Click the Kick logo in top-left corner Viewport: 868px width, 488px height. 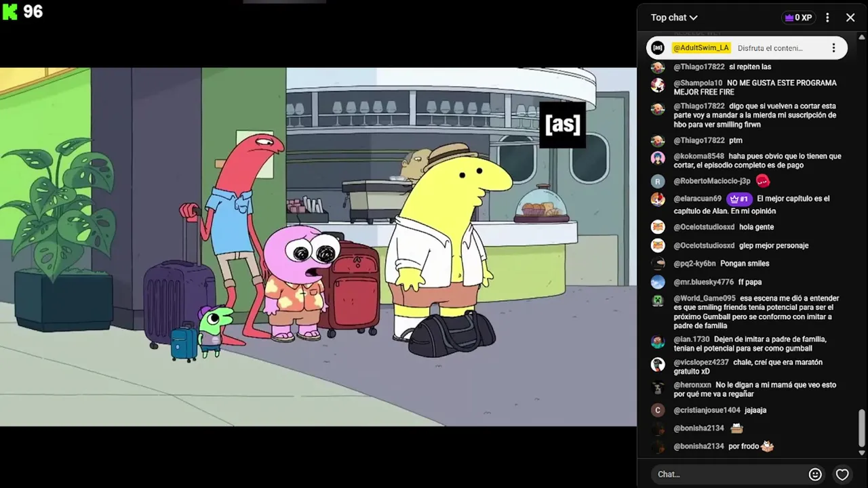point(9,12)
